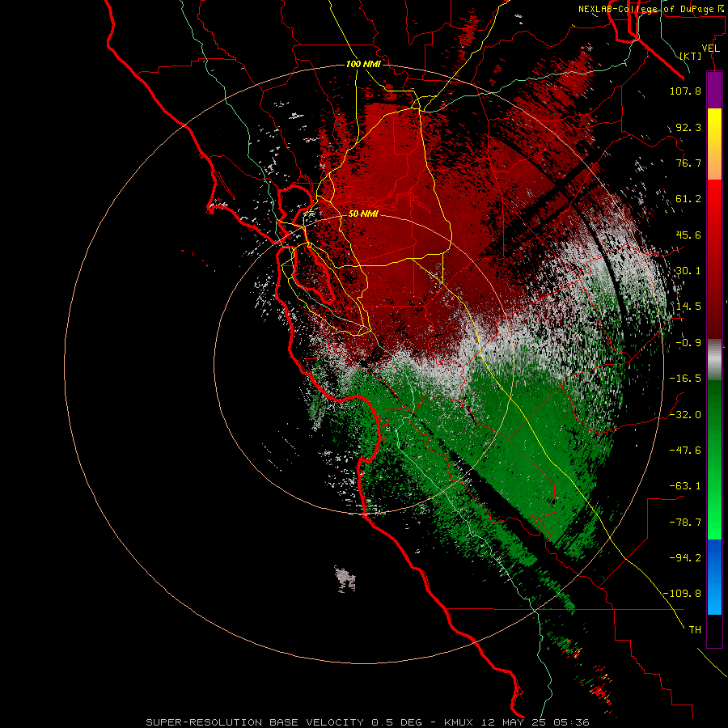Pick the yellow segment of velocity scale
This screenshot has height=728, width=728.
(x=714, y=128)
